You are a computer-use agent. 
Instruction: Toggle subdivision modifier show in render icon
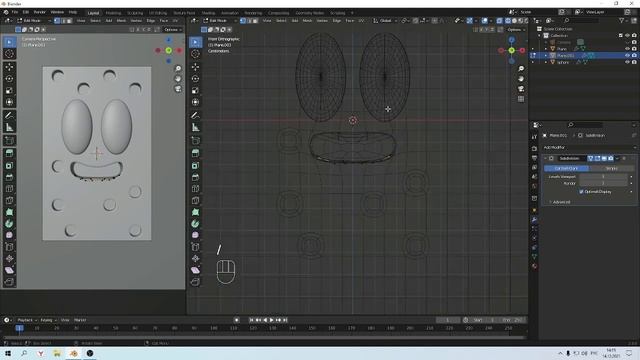pyautogui.click(x=611, y=158)
